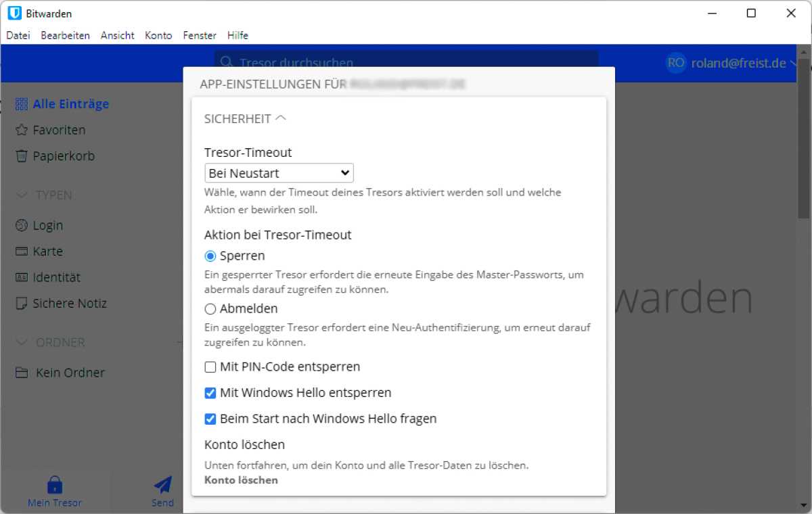The image size is (812, 514).
Task: Click the Aktion bei Tresor-Timeout heading
Action: (278, 235)
